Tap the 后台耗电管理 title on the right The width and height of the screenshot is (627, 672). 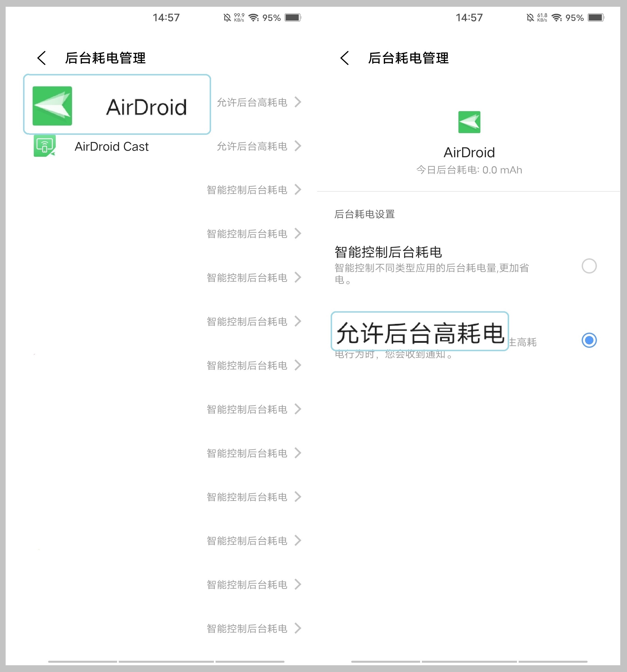tap(409, 58)
